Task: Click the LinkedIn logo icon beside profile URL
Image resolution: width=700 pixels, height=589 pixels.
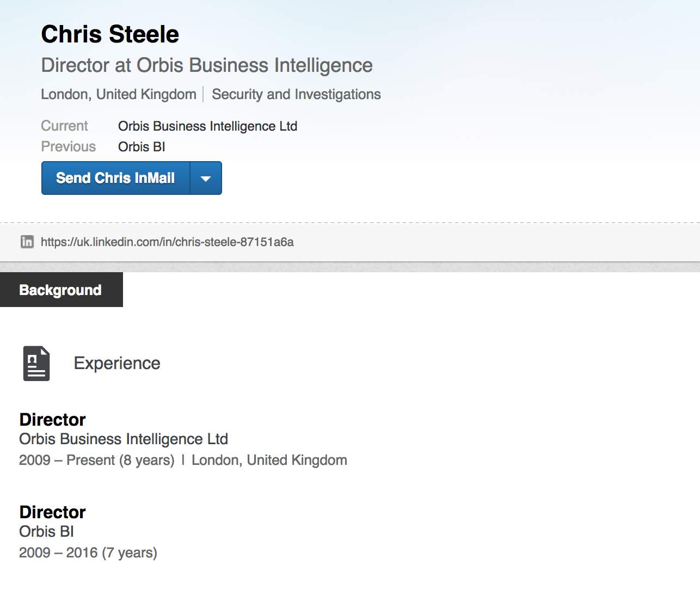Action: pos(27,242)
